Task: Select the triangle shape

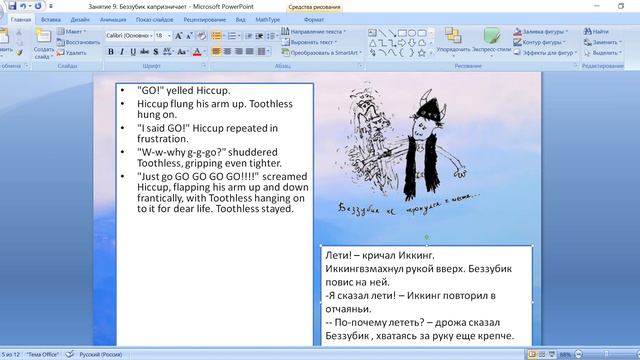Action: 372,43
